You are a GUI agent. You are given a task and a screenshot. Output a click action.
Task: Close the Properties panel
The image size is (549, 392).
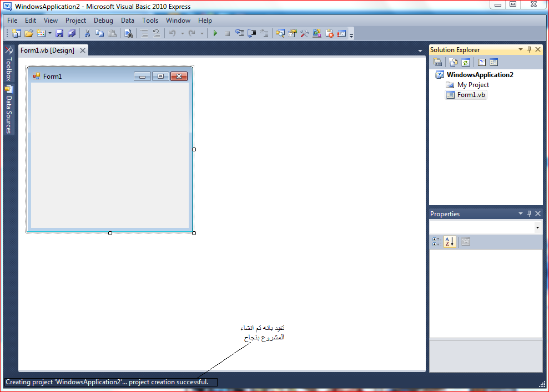pos(538,213)
